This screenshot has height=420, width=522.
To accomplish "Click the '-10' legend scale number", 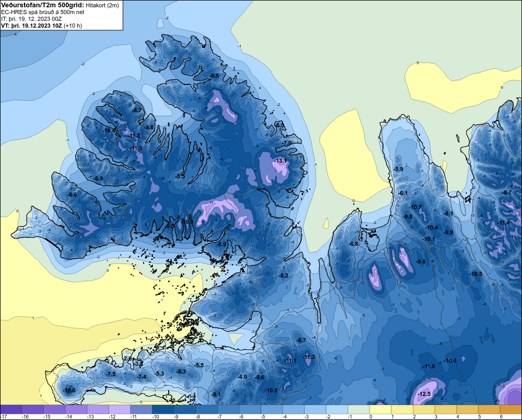I will pyautogui.click(x=156, y=417).
